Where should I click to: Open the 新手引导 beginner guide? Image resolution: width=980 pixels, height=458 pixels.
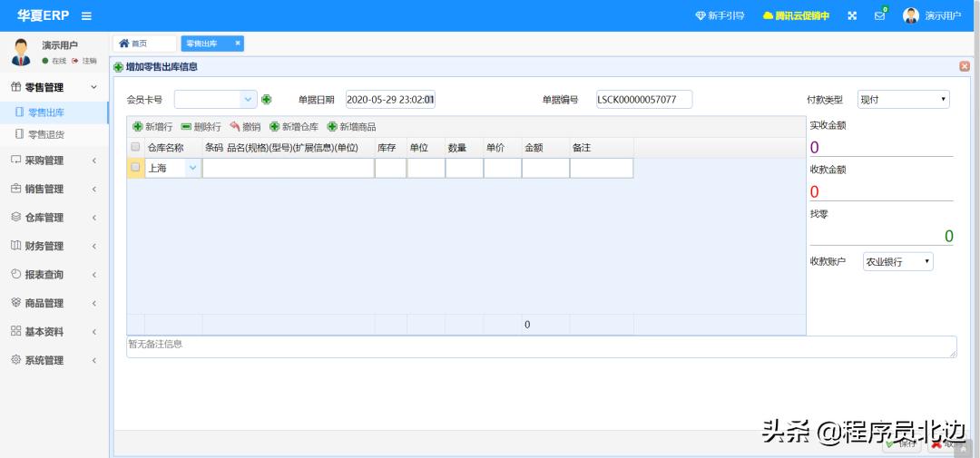click(720, 16)
